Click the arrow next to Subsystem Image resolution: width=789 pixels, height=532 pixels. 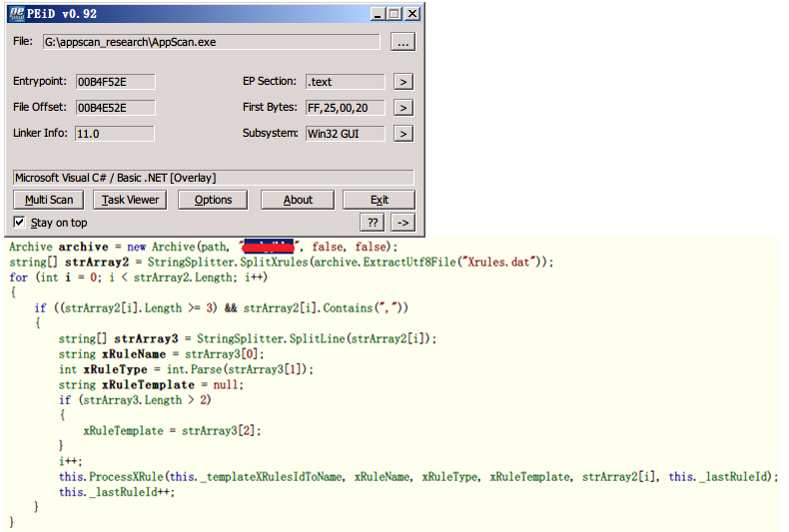coord(403,134)
